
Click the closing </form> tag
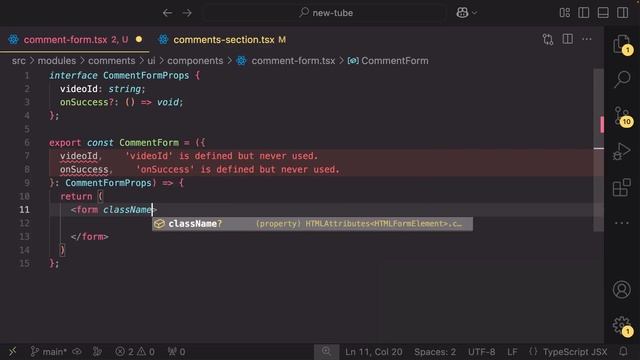pyautogui.click(x=89, y=237)
